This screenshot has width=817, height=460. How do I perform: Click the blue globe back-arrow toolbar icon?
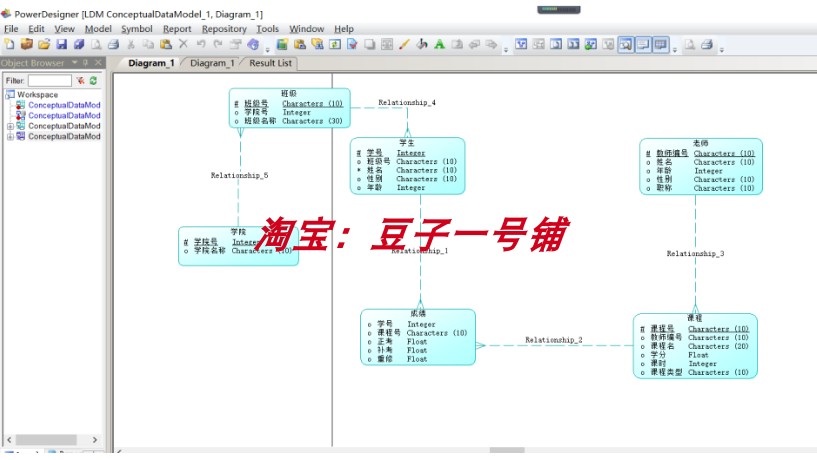click(x=253, y=44)
